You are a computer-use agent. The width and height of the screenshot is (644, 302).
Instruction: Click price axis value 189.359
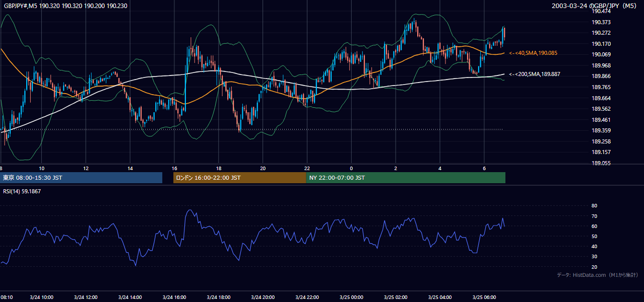click(x=601, y=130)
